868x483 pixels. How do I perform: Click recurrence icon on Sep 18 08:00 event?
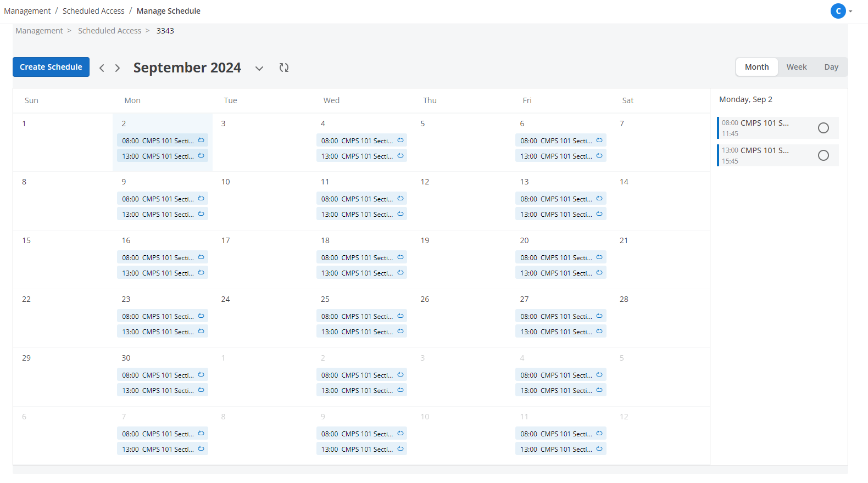coord(400,257)
